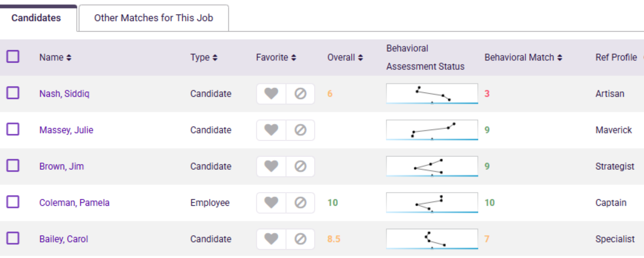Open Brown, Jim's behavioral assessment chart

(x=431, y=166)
